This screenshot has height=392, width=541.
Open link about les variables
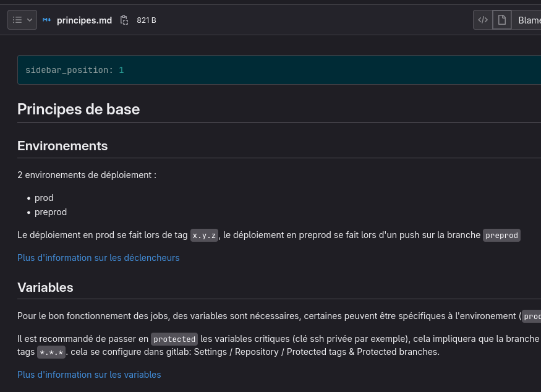(x=89, y=375)
